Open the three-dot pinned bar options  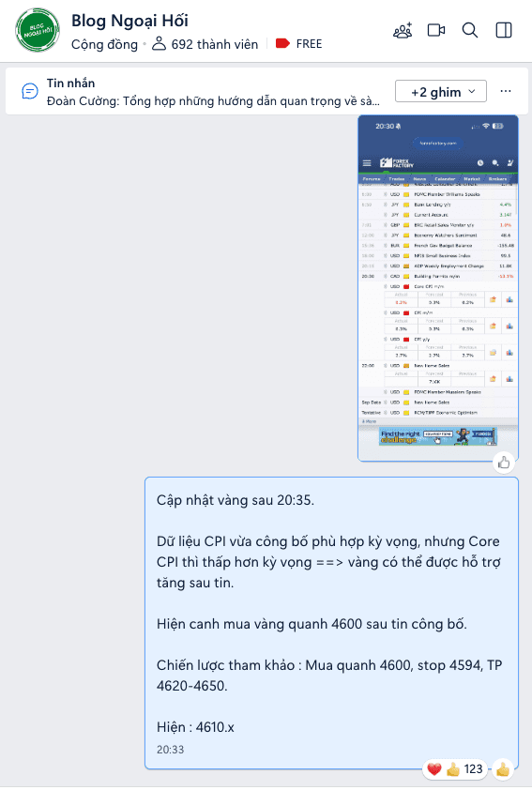[x=506, y=91]
